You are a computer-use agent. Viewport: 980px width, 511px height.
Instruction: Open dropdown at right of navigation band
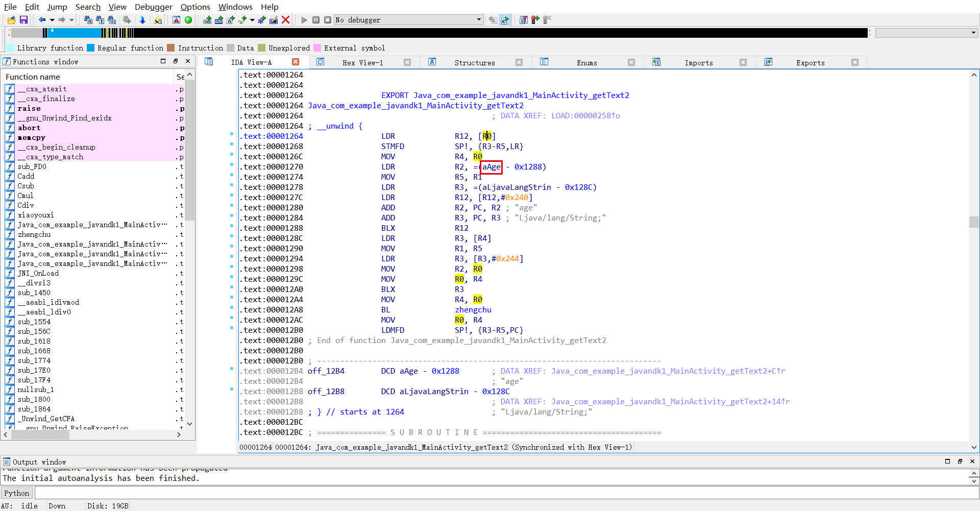pos(973,33)
